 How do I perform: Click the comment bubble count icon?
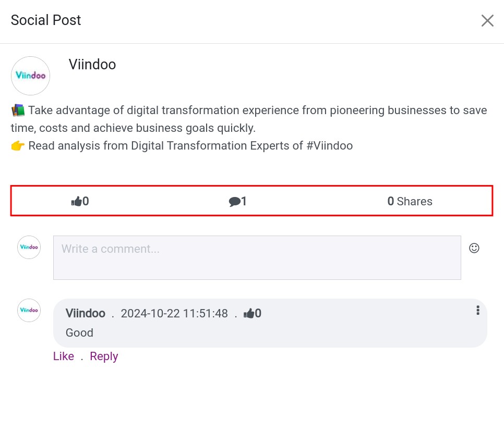[235, 202]
